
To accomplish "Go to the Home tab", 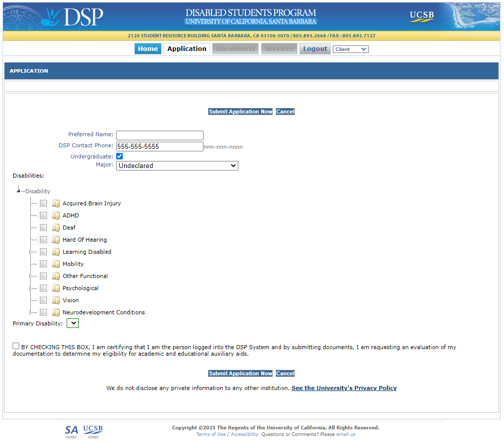I will click(x=147, y=49).
